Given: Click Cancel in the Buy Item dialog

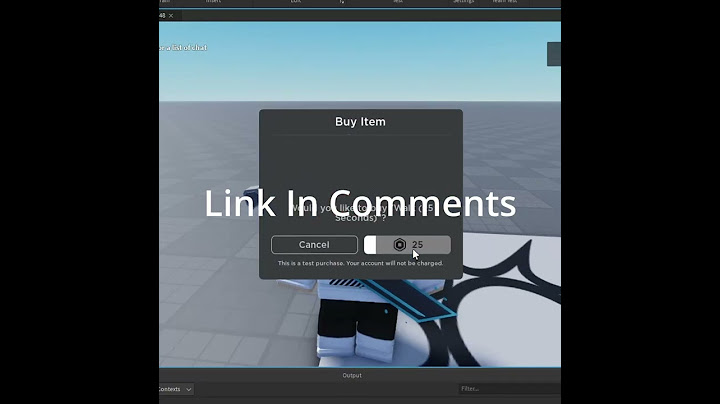Looking at the screenshot, I should tap(314, 245).
